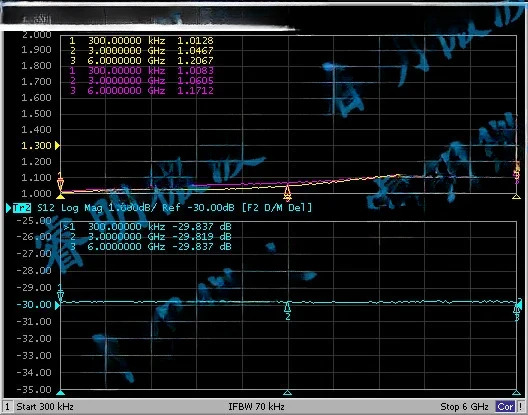528x415 pixels.
Task: Click the purple marker 2 readout 1.0605
Action: pos(195,81)
